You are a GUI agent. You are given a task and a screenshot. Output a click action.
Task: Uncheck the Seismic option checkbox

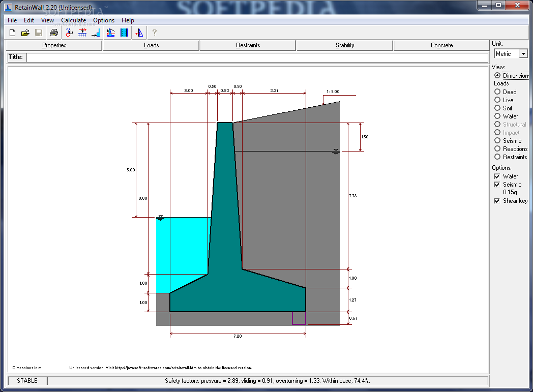[497, 185]
